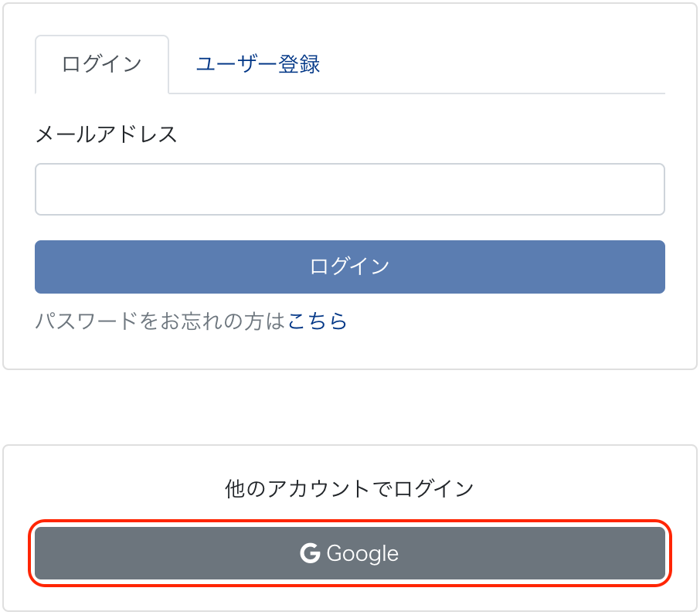The width and height of the screenshot is (700, 615).
Task: Switch to the ユーザー登録 tab
Action: [257, 64]
